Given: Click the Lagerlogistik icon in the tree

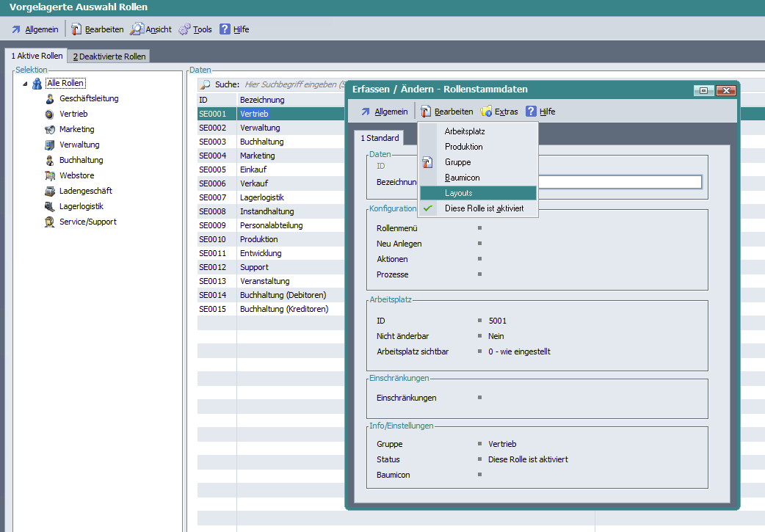Looking at the screenshot, I should click(49, 207).
